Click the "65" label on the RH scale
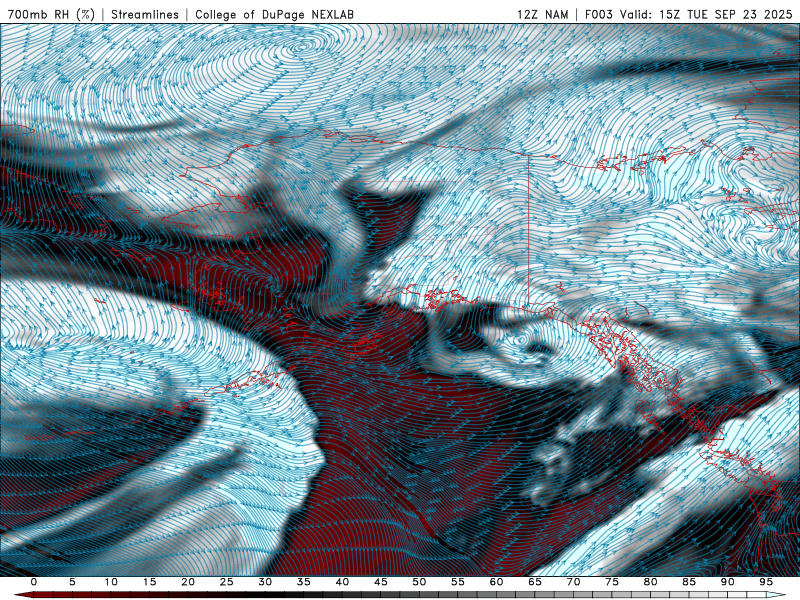Screen dimensions: 800x600 [535, 582]
